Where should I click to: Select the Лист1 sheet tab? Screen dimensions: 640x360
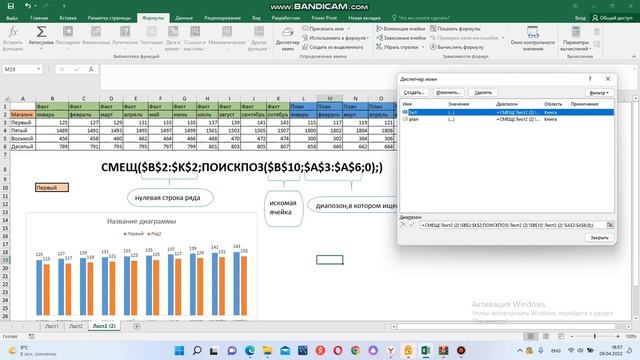click(52, 326)
